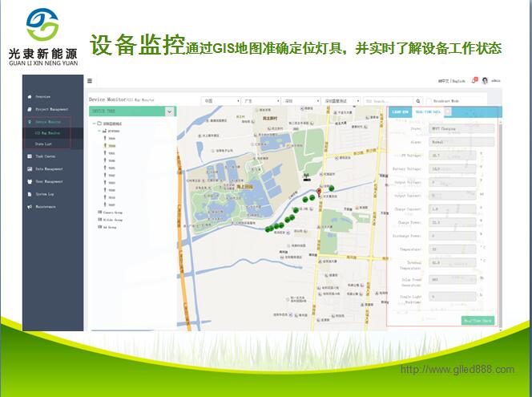The height and width of the screenshot is (397, 532).
Task: Open the Camera Group tree node
Action: (111, 213)
